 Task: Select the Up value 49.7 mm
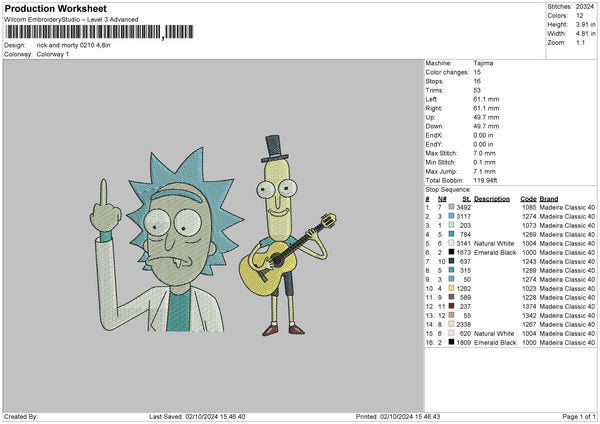click(x=486, y=117)
